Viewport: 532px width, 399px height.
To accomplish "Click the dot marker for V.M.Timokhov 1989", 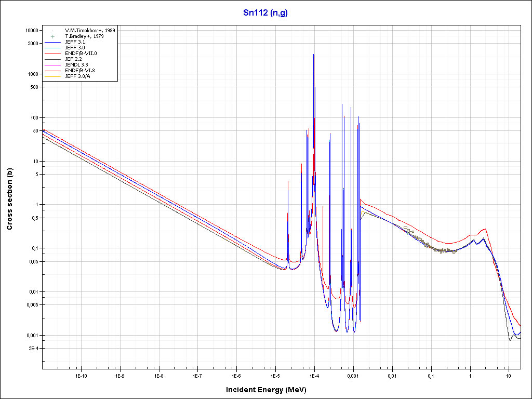I will (53, 31).
